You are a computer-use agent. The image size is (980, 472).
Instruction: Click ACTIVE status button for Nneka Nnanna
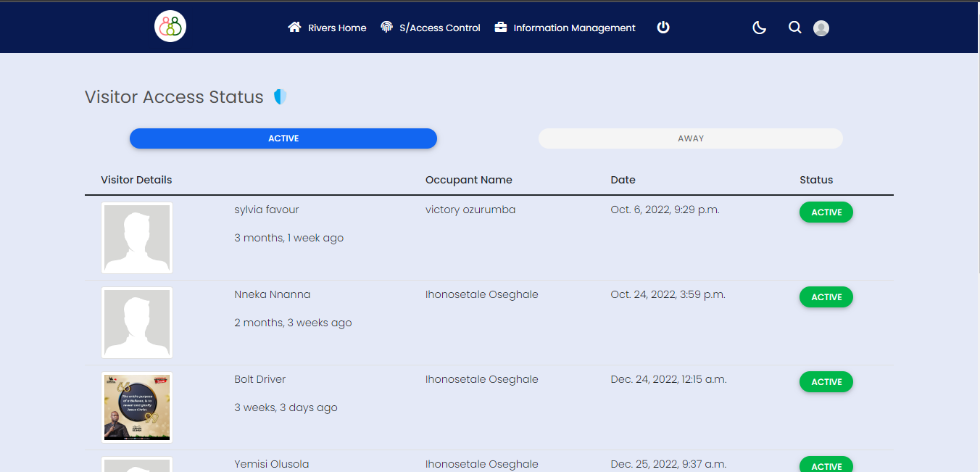826,297
